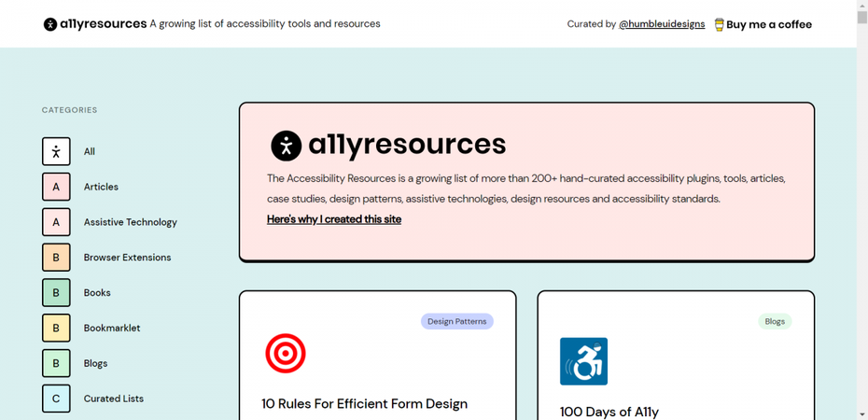Image resolution: width=868 pixels, height=420 pixels.
Task: Click the Blogs category letter icon
Action: tap(56, 364)
